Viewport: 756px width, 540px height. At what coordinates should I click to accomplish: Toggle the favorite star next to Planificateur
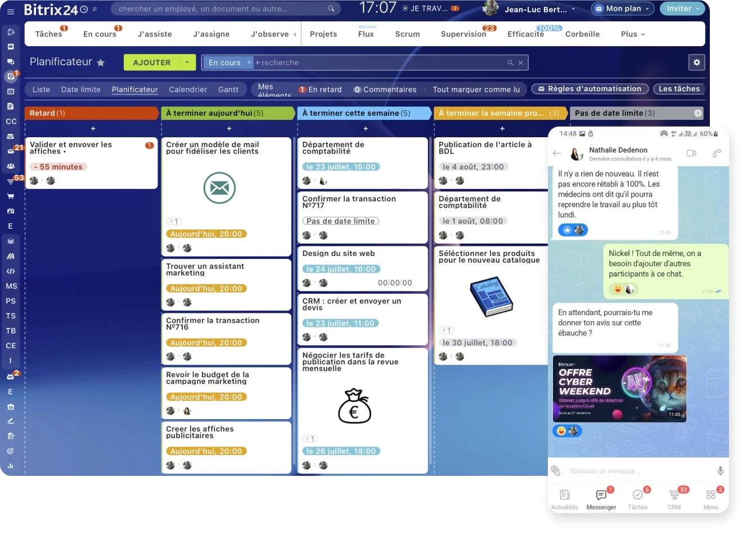(x=101, y=62)
